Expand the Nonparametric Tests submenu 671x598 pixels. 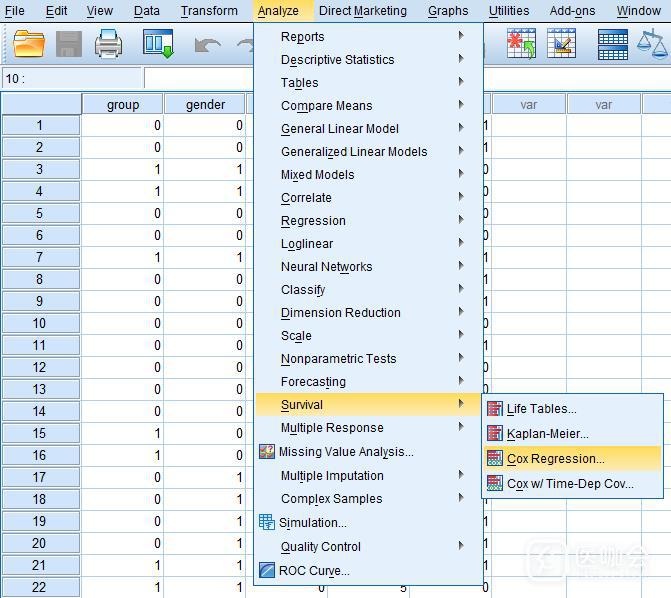tap(338, 358)
